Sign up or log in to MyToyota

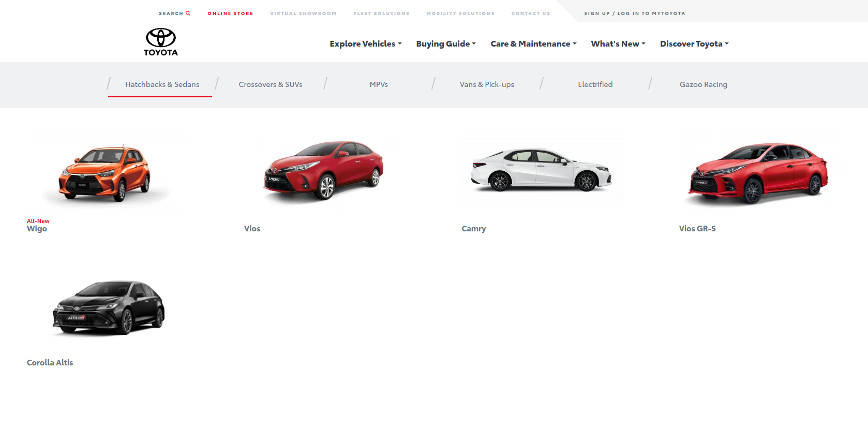pos(635,13)
